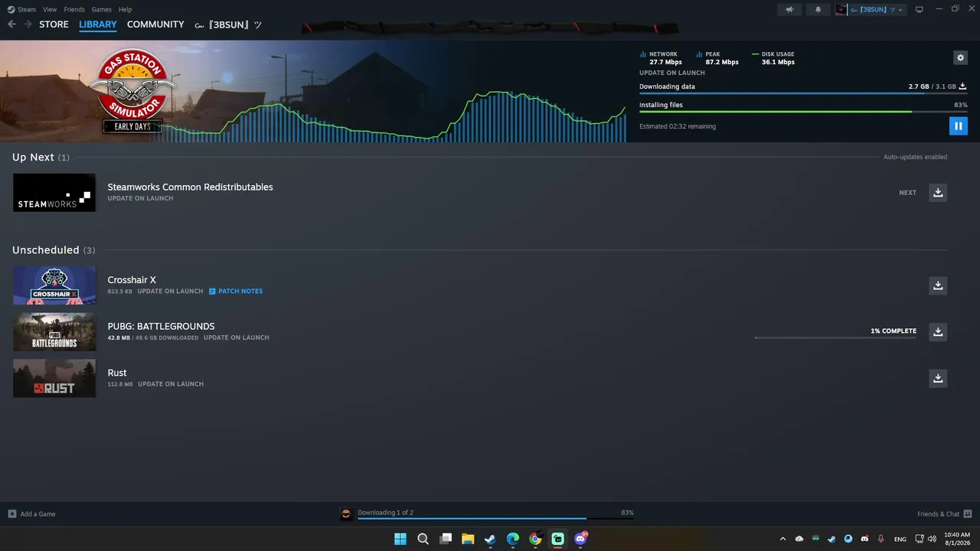Viewport: 980px width, 551px height.
Task: Open the 3BSUN profile tab
Action: pyautogui.click(x=228, y=24)
